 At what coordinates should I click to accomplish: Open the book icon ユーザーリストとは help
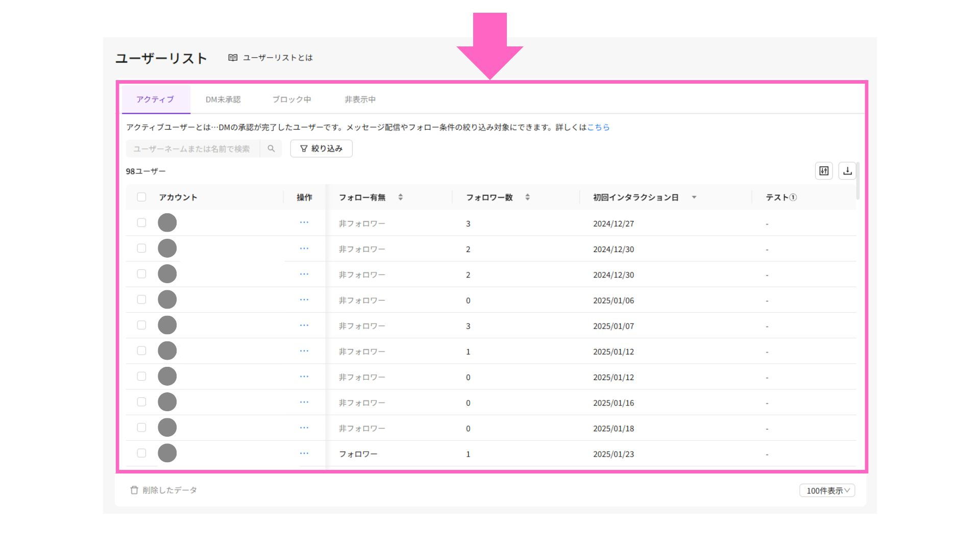click(x=233, y=58)
